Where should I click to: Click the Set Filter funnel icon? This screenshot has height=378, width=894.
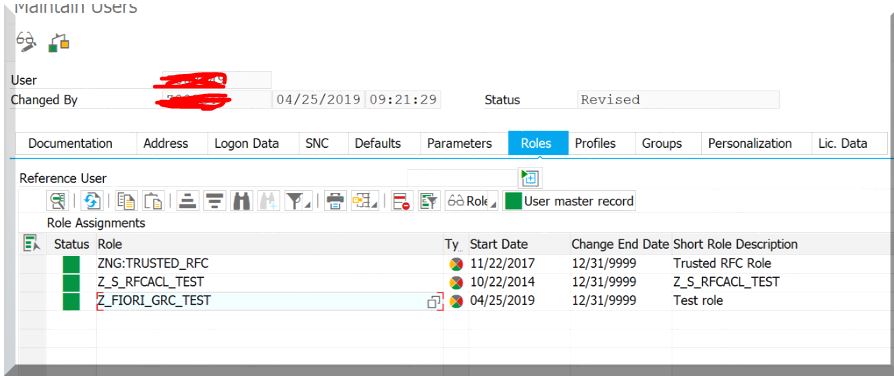pos(295,201)
